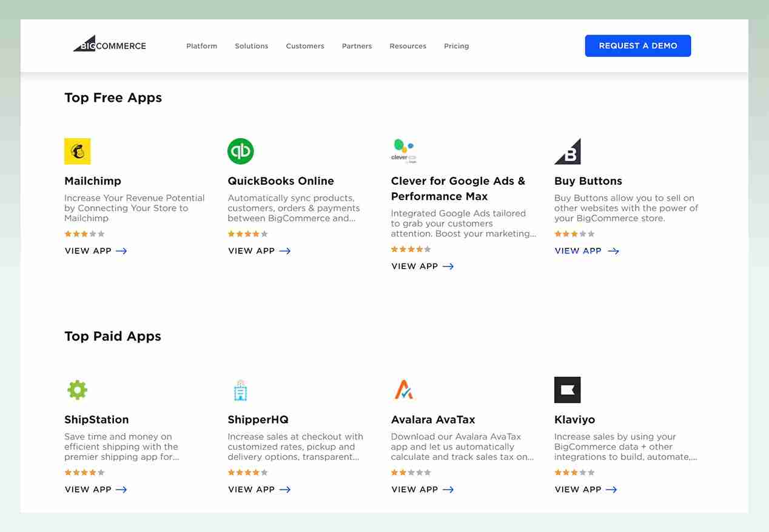Open the QuickBooks Online icon
This screenshot has height=532, width=769.
click(241, 151)
